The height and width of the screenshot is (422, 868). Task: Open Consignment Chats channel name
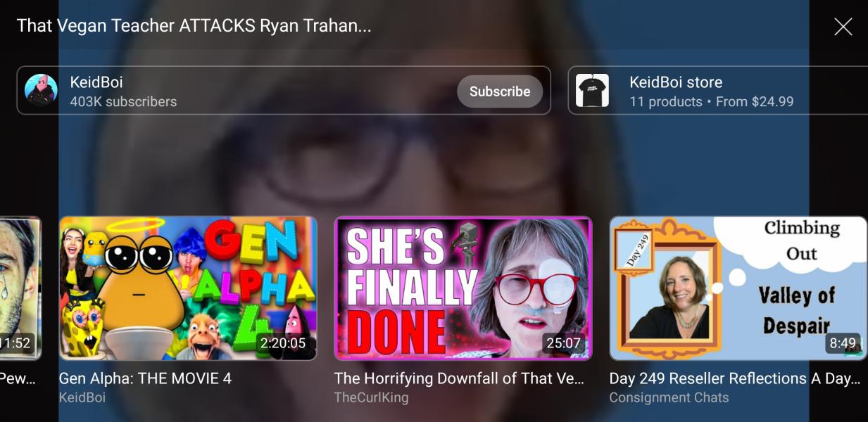669,397
